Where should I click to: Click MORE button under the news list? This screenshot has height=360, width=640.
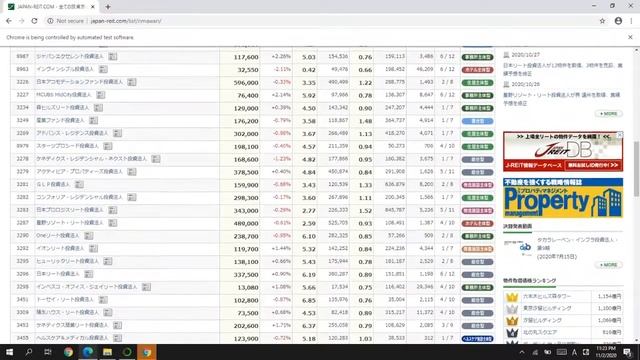(609, 113)
